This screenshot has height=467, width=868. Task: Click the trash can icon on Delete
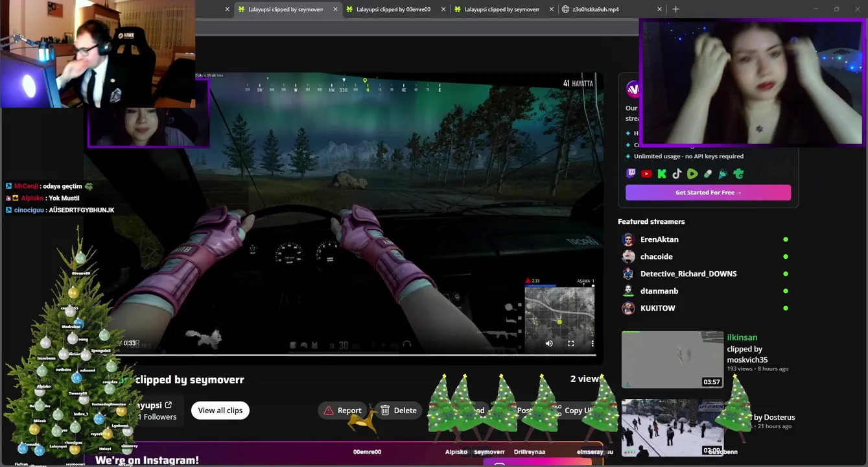385,411
